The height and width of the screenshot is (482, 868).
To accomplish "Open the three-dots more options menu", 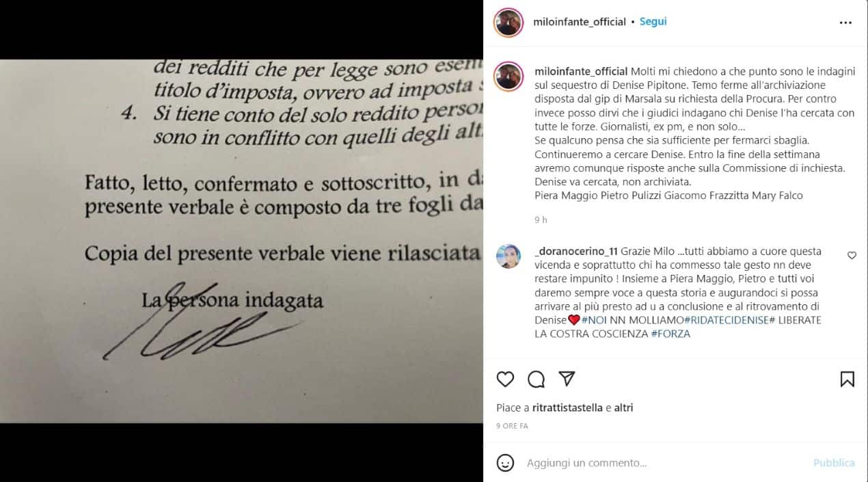I will point(845,22).
